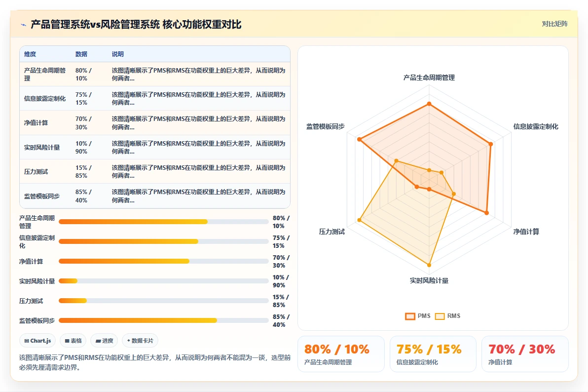Click the 净值计算 radar axis label
This screenshot has height=392, width=588.
click(x=526, y=232)
